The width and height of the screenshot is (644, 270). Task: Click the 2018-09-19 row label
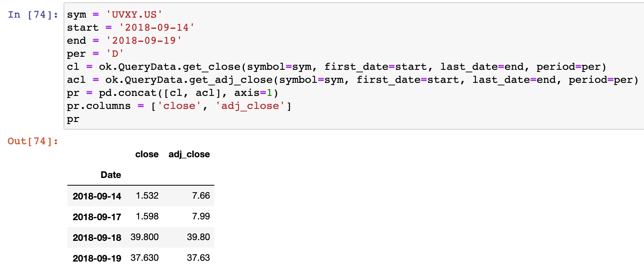(97, 258)
